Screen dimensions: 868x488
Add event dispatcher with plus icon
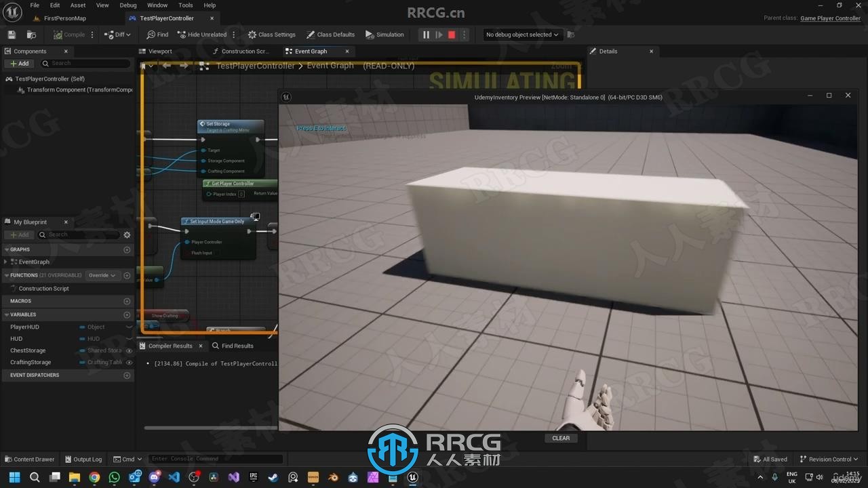click(127, 375)
